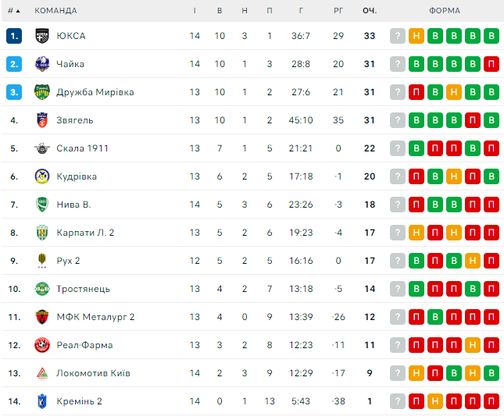Click the Кремінь 2 club crest
The height and width of the screenshot is (420, 504).
click(x=42, y=401)
